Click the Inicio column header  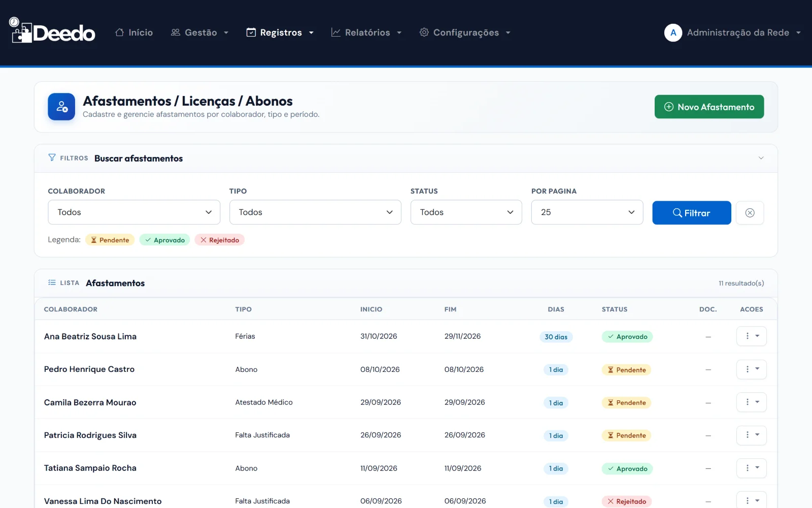(x=371, y=309)
